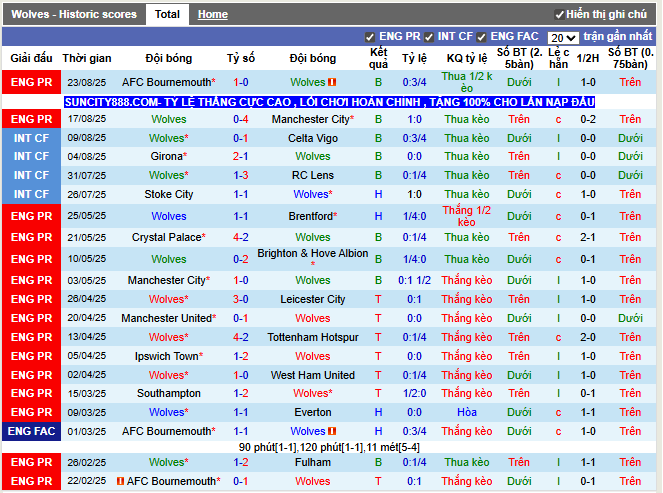This screenshot has width=663, height=493.
Task: Open West Ham United team link
Action: 313,375
